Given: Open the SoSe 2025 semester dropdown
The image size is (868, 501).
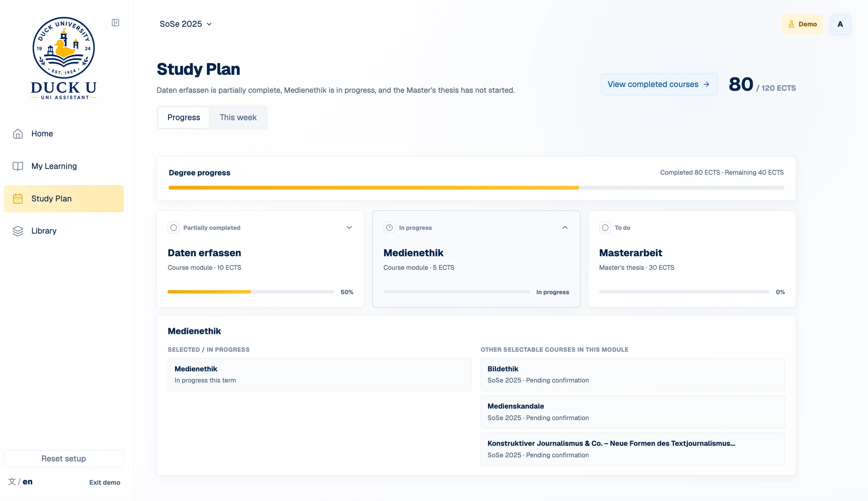Looking at the screenshot, I should pos(186,24).
